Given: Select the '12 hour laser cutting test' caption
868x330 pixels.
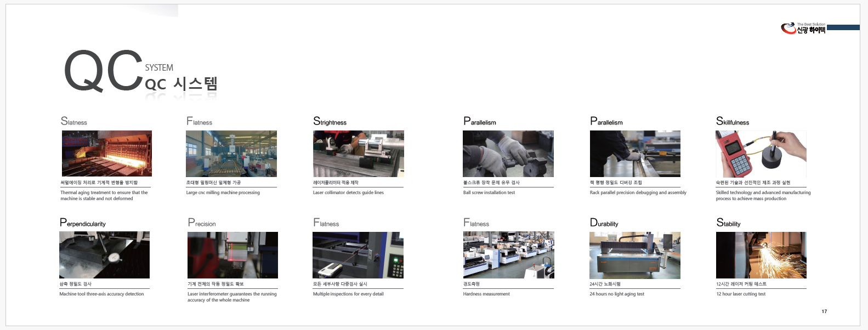Looking at the screenshot, I should click(x=740, y=294).
